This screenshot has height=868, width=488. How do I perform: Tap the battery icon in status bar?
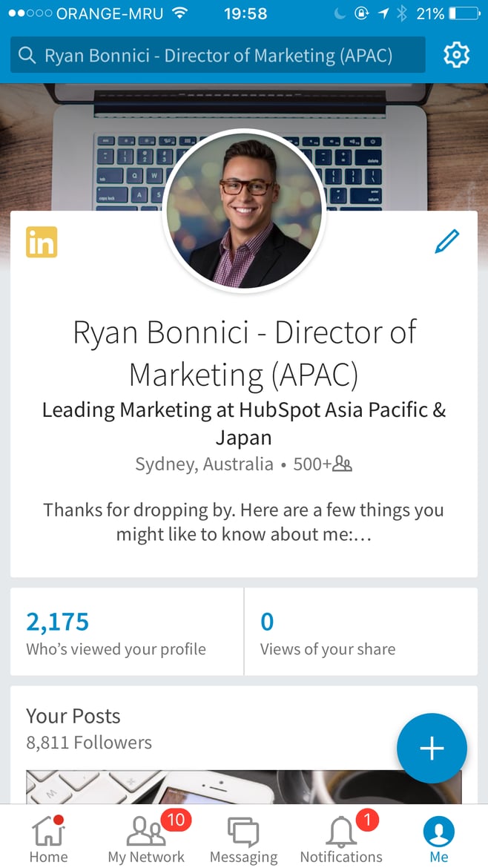(x=464, y=13)
